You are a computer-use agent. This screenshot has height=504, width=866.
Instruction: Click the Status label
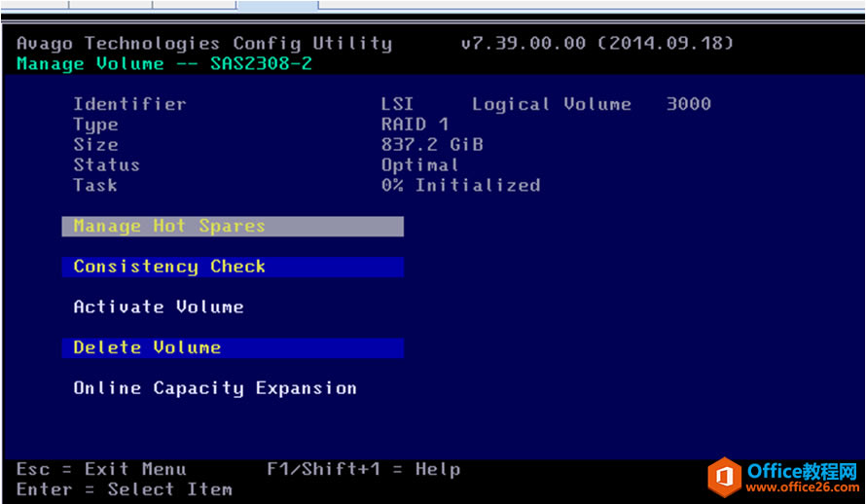pos(107,165)
